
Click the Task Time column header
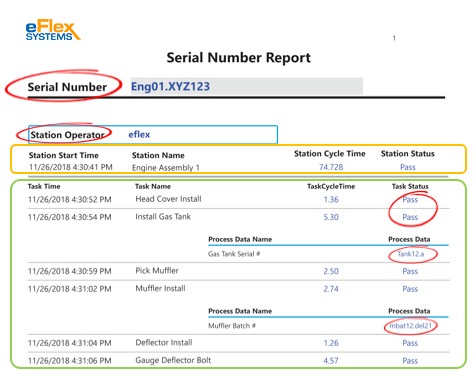(44, 186)
